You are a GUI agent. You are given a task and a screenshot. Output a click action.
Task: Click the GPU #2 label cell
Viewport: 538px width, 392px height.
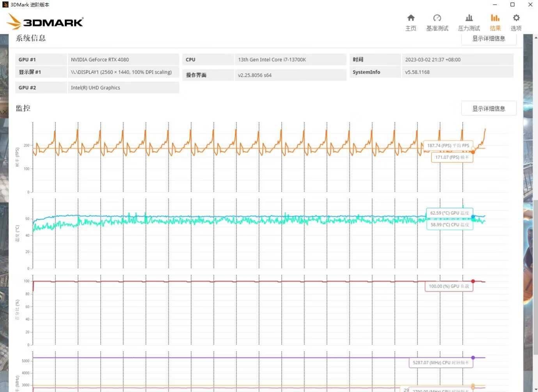coord(41,88)
